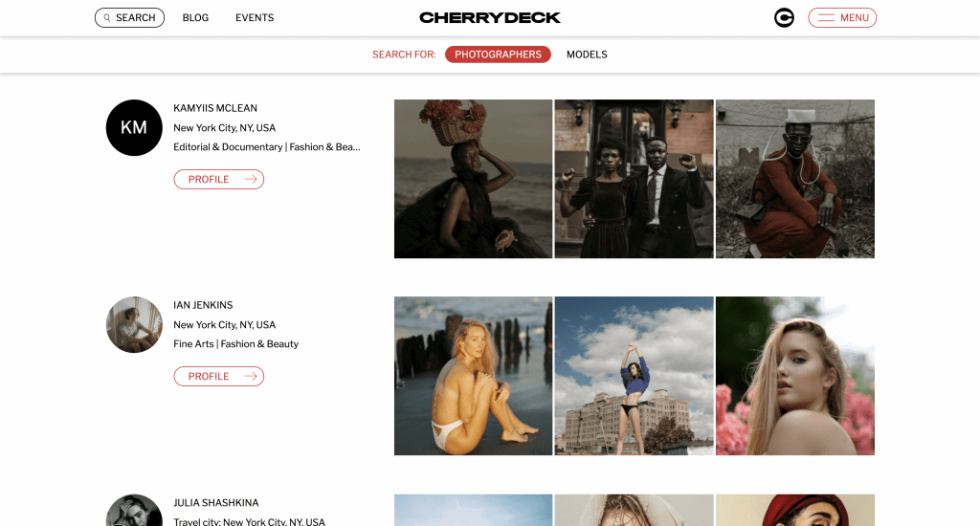Open the Ian Jenkins name link
The width and height of the screenshot is (980, 526).
click(x=203, y=305)
